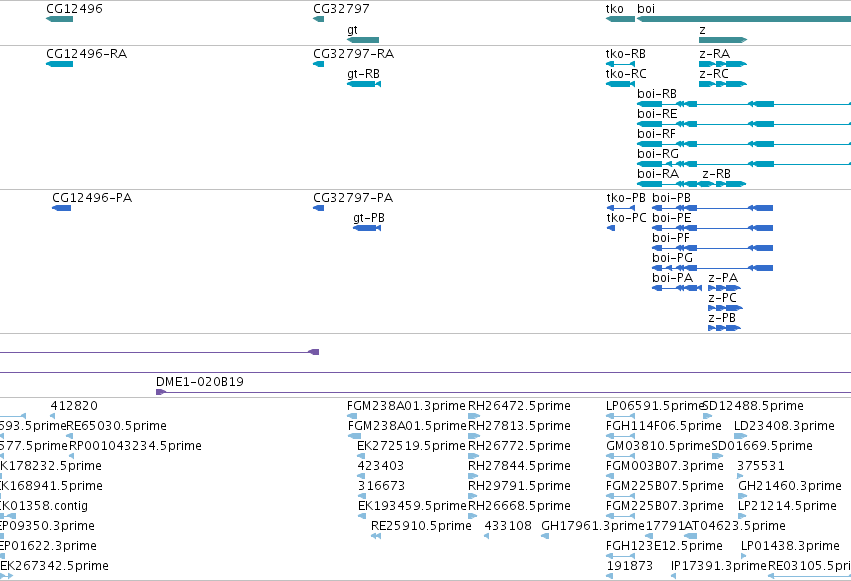This screenshot has height=581, width=851.
Task: Click EST label RH27813.5prime
Action: 519,426
